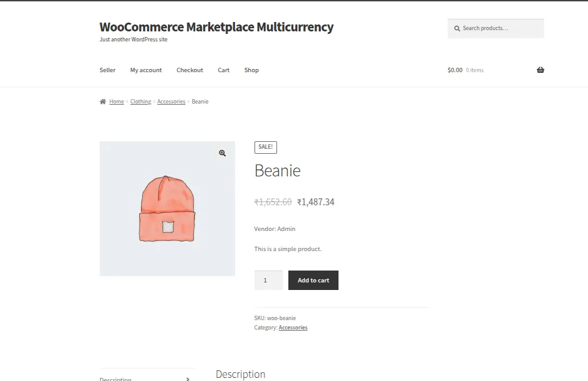Select Checkout in the navigation menu
The image size is (588, 381).
190,70
